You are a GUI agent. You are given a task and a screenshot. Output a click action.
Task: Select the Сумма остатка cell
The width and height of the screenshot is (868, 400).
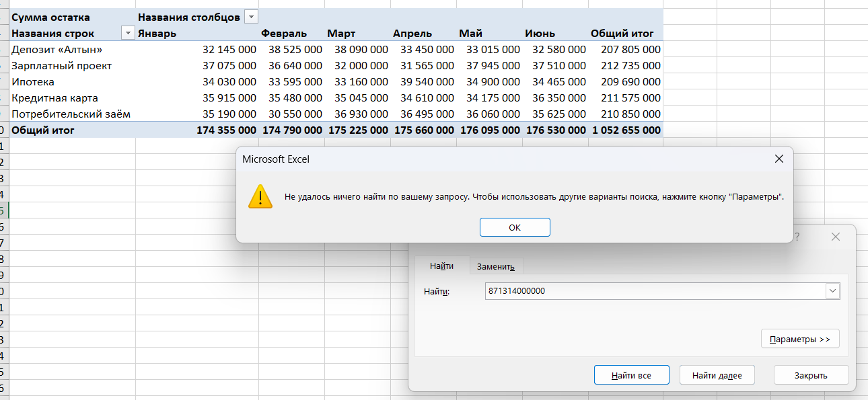tap(73, 17)
